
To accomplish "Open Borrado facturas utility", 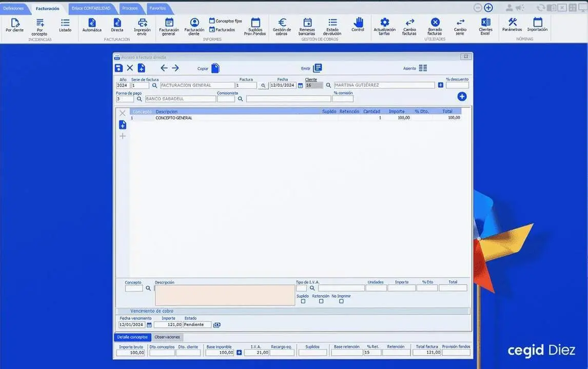I will (435, 27).
